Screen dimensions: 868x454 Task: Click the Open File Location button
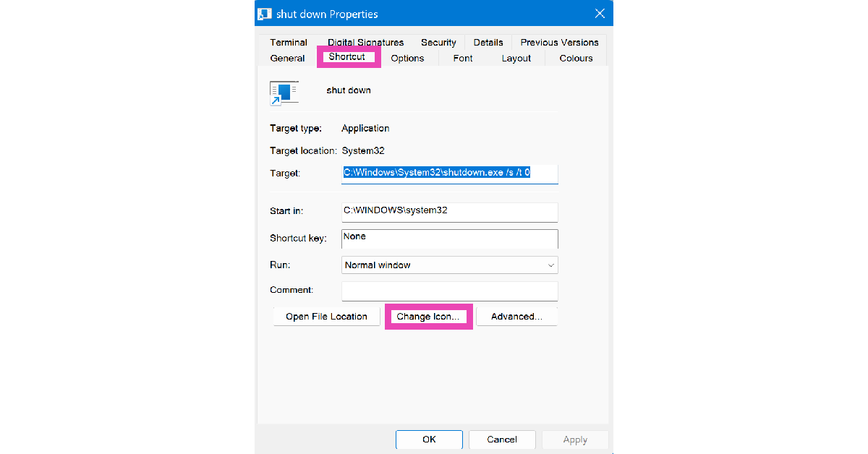tap(326, 317)
